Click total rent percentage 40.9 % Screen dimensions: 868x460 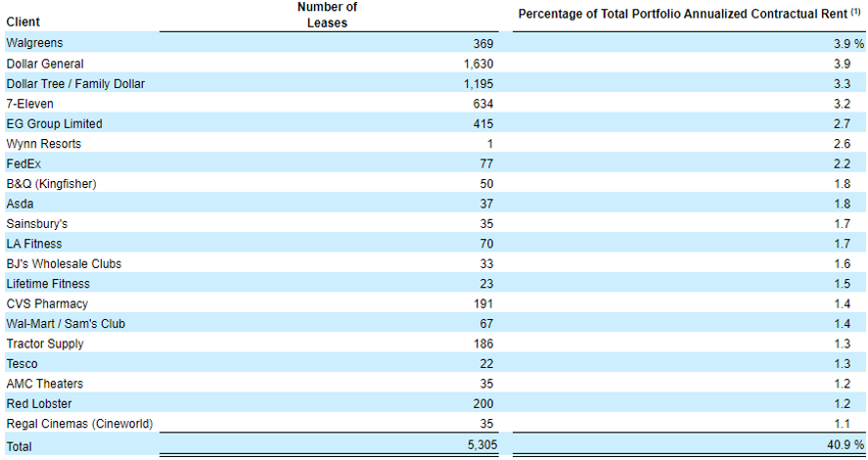coord(846,444)
